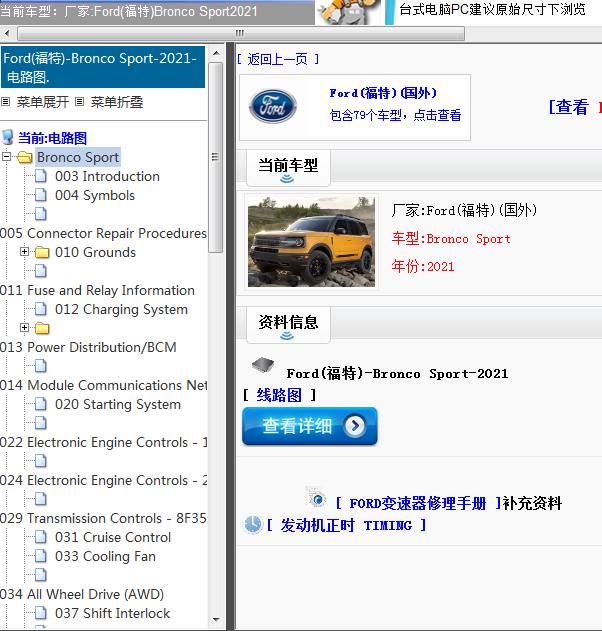
Task: Collapse menu using 菜单折叠
Action: tap(117, 102)
